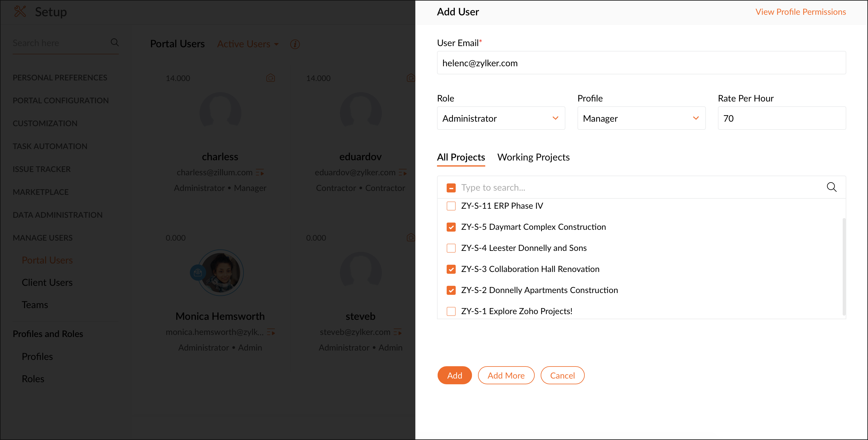This screenshot has height=440, width=868.
Task: Open the Profile dropdown set to Manager
Action: coord(641,118)
